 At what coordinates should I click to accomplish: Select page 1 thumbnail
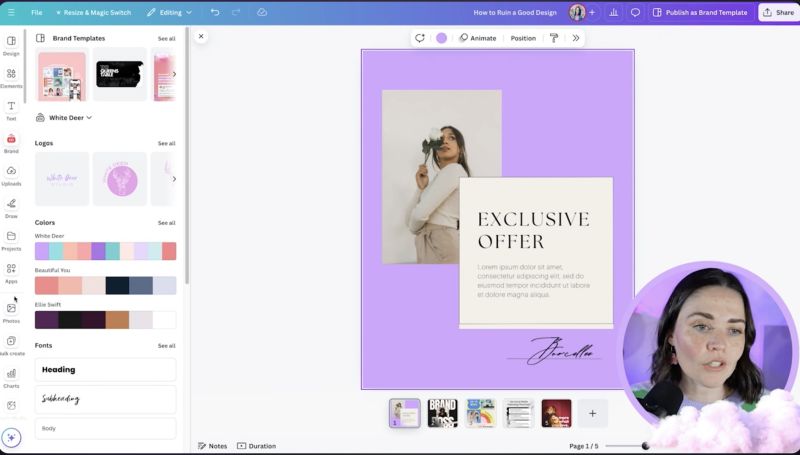(x=405, y=413)
